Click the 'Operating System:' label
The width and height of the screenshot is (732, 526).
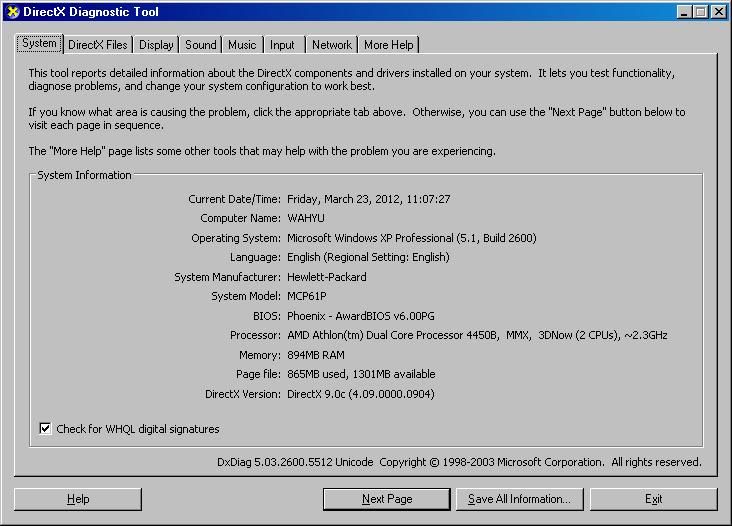(x=236, y=238)
